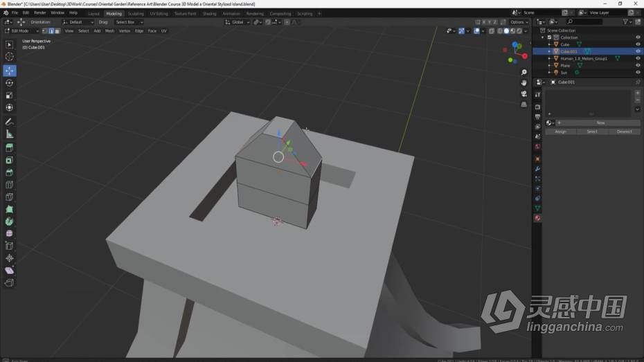This screenshot has height=362, width=644.
Task: Select the Measure tool
Action: 10,134
